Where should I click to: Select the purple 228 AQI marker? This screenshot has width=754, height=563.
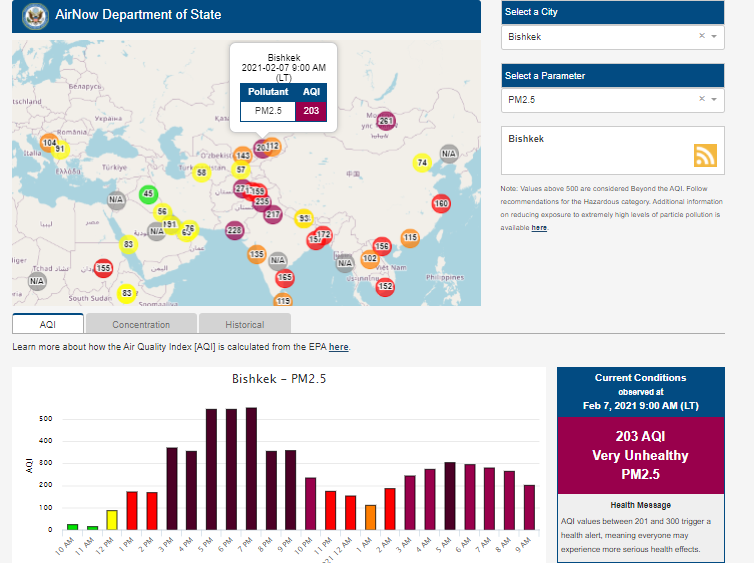234,231
